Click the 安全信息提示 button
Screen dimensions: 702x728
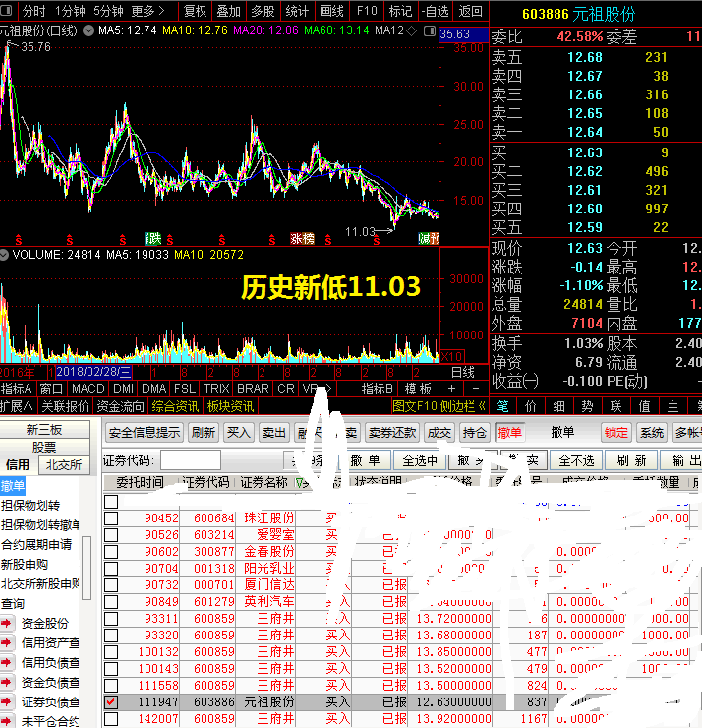click(145, 433)
